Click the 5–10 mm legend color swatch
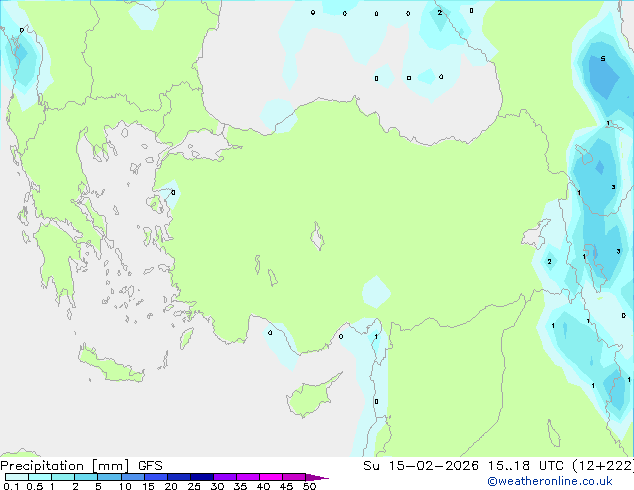The width and height of the screenshot is (634, 490). (x=109, y=477)
